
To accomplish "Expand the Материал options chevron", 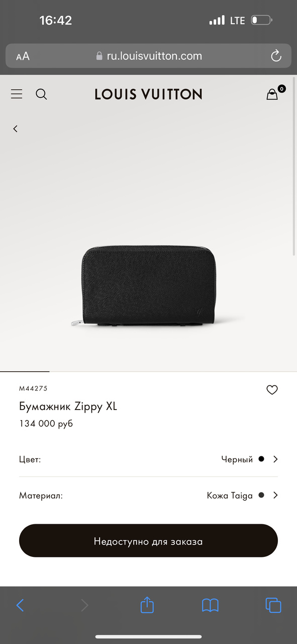I will [275, 495].
